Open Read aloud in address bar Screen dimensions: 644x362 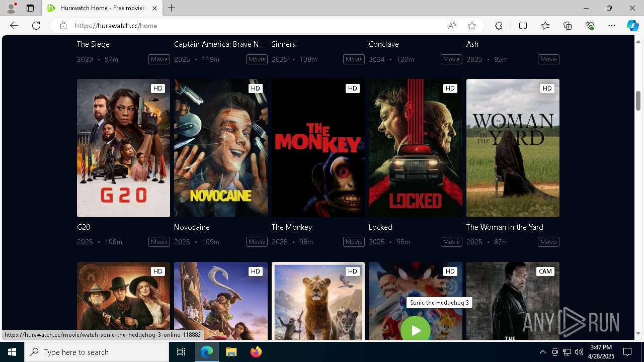452,26
